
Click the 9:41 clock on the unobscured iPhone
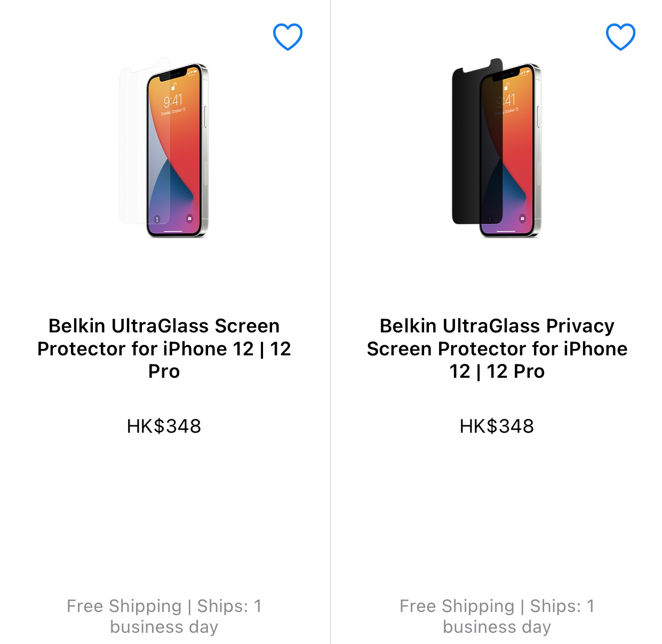(x=173, y=100)
